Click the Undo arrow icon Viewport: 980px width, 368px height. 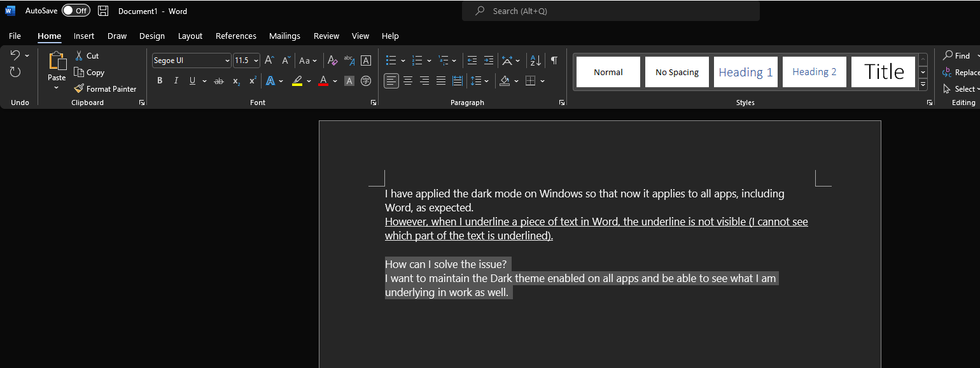pos(15,55)
